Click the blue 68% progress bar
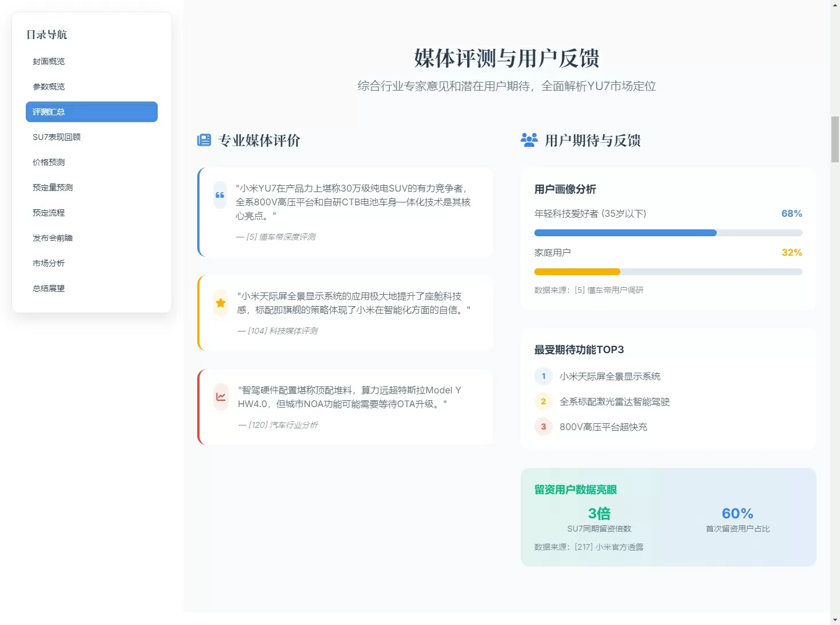 coord(626,233)
